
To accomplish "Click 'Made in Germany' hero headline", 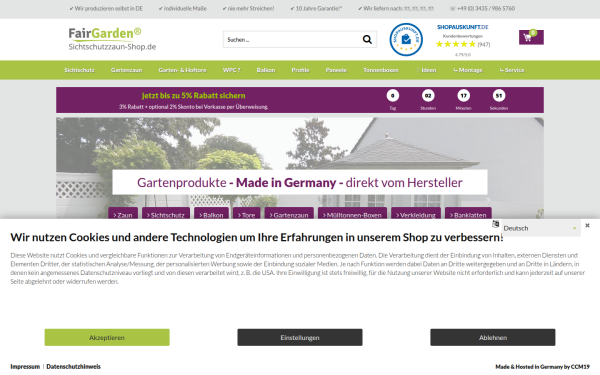I will coord(286,183).
